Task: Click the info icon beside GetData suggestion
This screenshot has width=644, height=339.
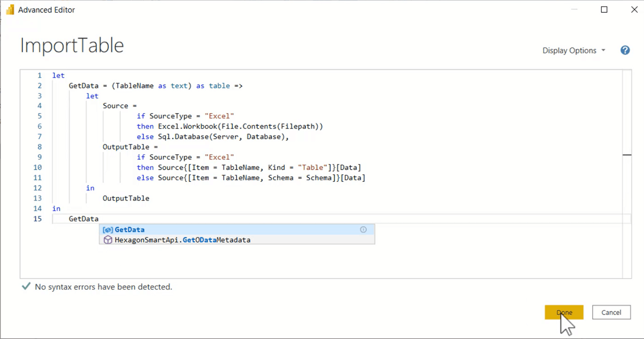Action: (x=363, y=230)
